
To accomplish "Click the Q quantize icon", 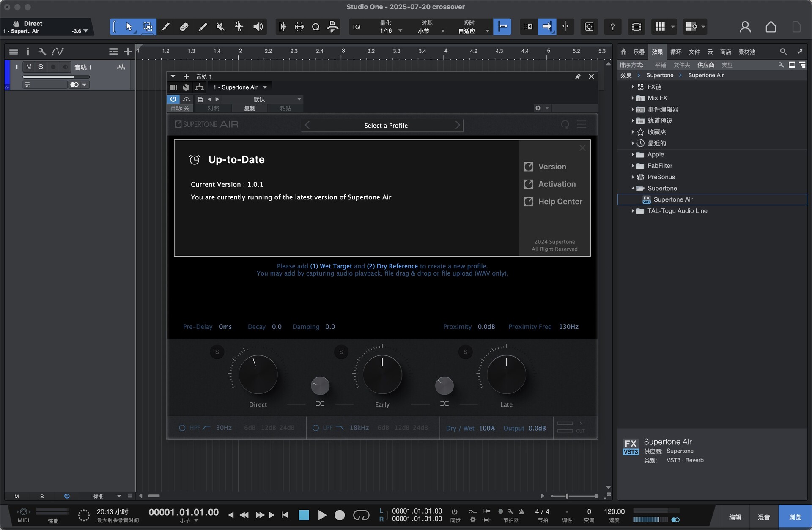I will [315, 27].
